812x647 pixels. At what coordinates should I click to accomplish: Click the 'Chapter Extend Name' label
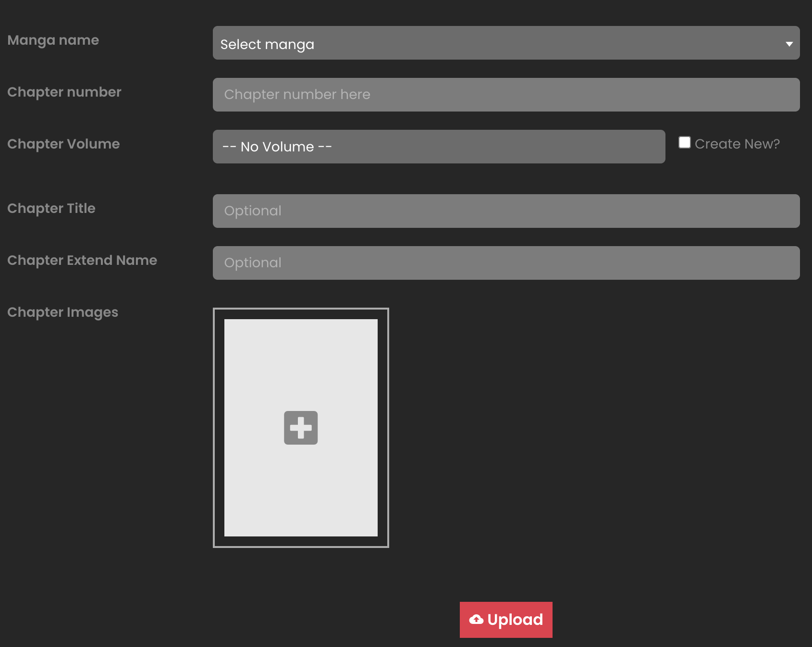tap(82, 261)
